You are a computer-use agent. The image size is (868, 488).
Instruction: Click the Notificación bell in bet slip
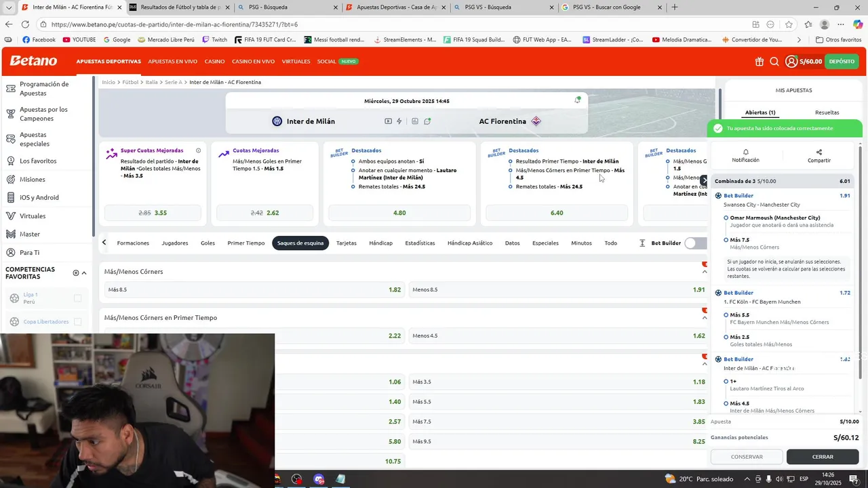[x=745, y=152]
